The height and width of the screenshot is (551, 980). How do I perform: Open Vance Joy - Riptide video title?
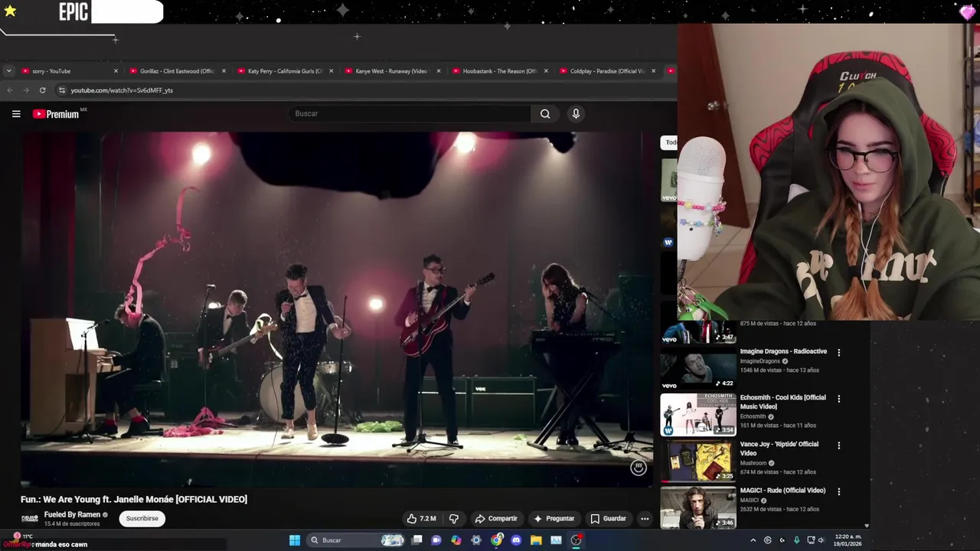(779, 448)
